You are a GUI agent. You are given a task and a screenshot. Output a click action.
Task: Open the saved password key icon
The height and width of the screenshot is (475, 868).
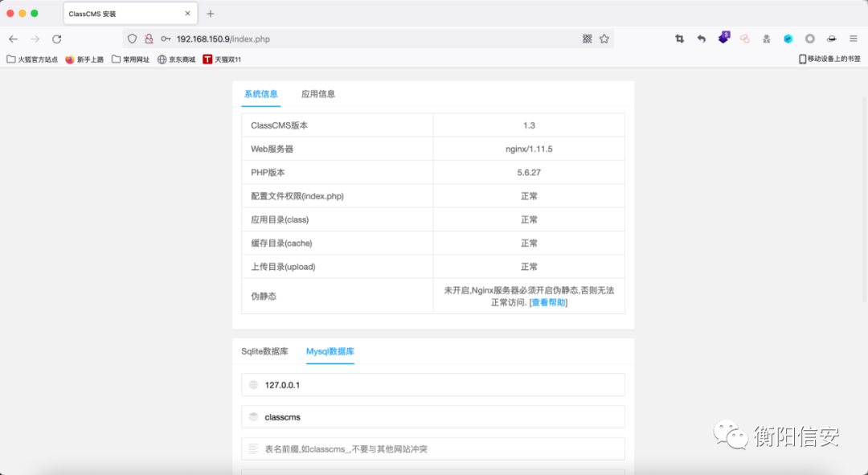pos(166,39)
